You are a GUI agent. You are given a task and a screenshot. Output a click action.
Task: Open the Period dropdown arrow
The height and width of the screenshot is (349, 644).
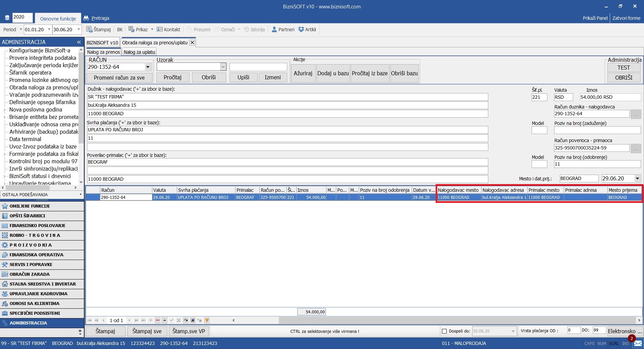(21, 30)
